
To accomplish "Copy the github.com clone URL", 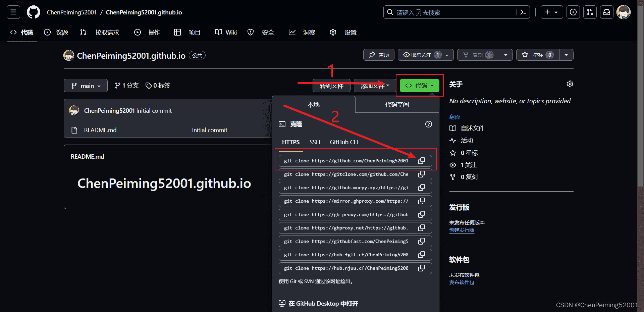I will (422, 161).
